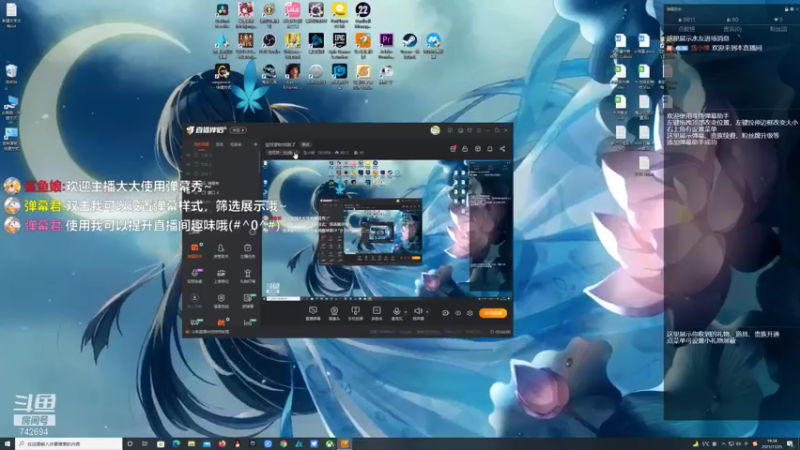The image size is (800, 450).
Task: Click the 弹幕君 message about 弹幕样式
Action: [x=145, y=206]
